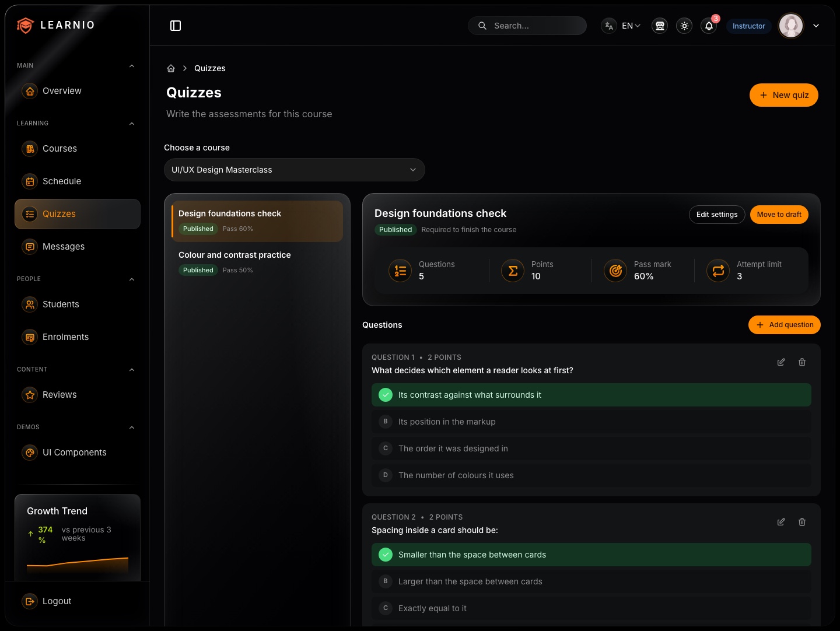
Task: Open Messages in the sidebar
Action: pyautogui.click(x=78, y=247)
